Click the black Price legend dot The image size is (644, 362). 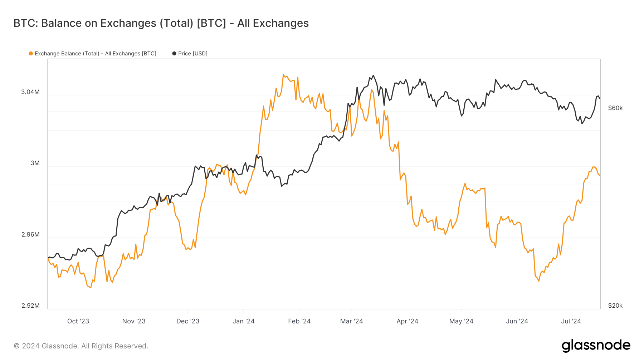tap(174, 54)
